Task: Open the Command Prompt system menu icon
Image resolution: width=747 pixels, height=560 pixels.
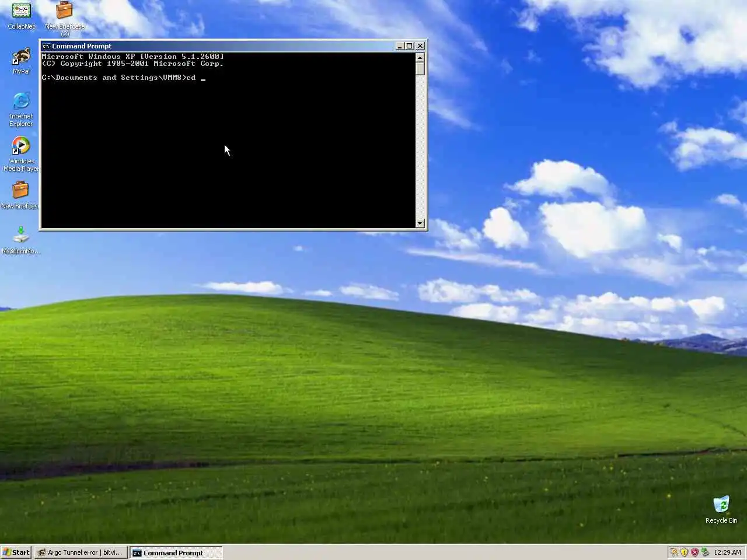Action: [x=46, y=46]
